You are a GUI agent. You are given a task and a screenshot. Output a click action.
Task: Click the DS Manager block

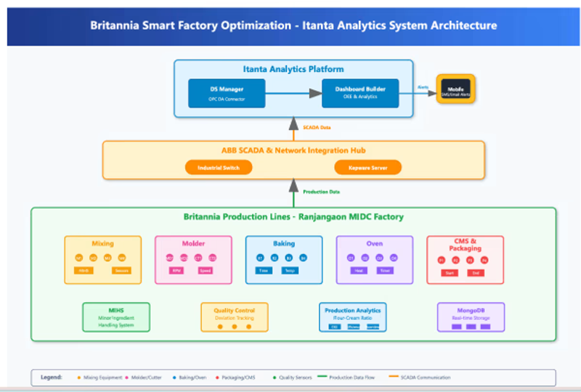tap(227, 94)
